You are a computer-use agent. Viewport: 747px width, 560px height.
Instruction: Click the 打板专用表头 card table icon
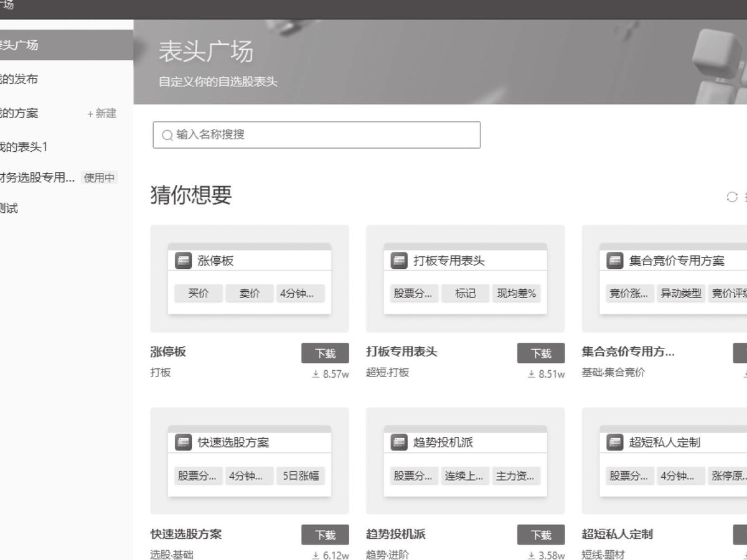(x=399, y=261)
